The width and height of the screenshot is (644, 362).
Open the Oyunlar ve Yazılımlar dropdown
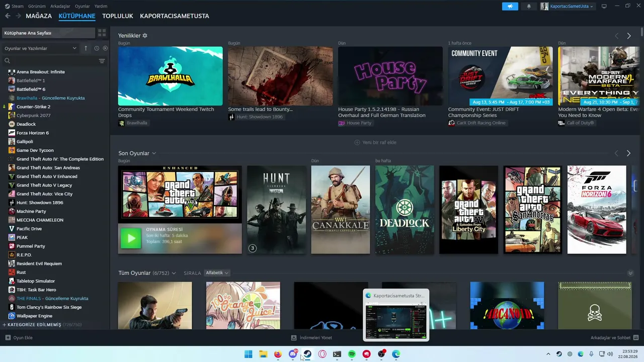pyautogui.click(x=40, y=48)
